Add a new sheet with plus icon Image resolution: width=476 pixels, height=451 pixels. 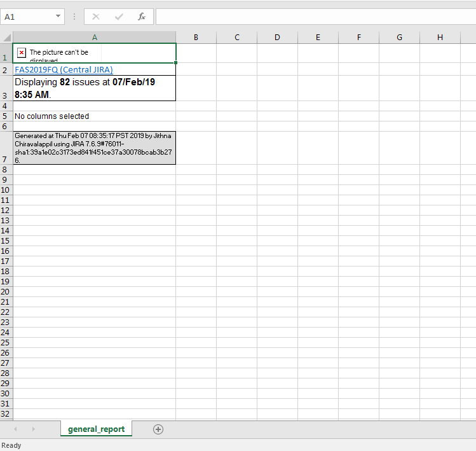click(158, 429)
